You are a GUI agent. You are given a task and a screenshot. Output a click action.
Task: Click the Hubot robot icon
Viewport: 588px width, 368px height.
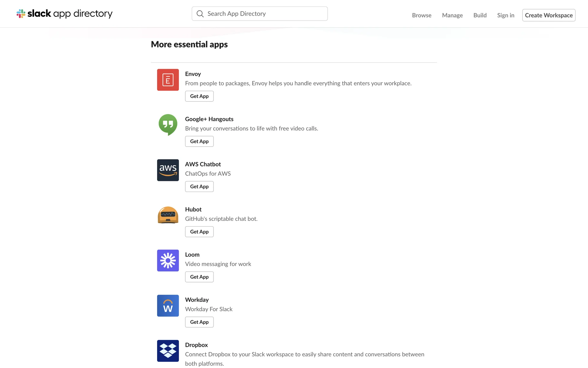click(x=168, y=215)
